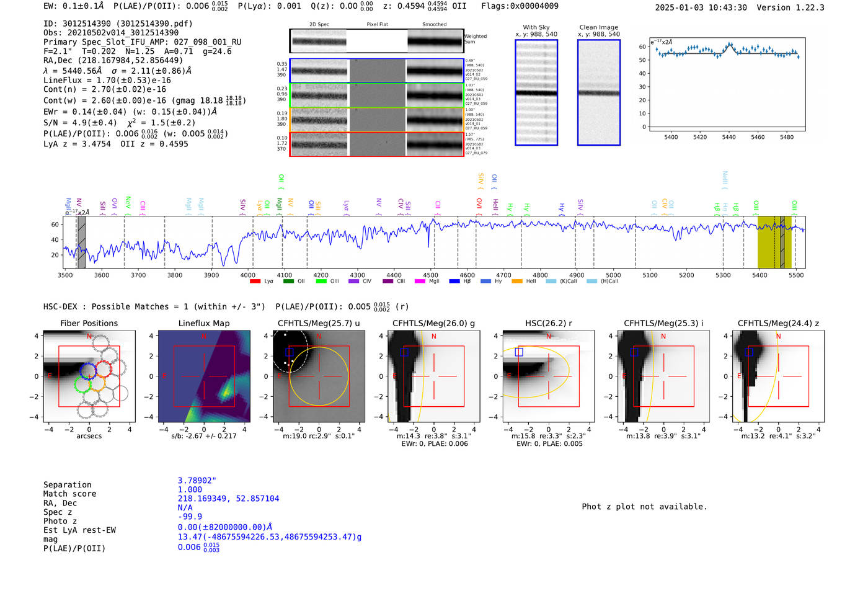This screenshot has width=868, height=591.
Task: Click the Clean Image panel
Action: (x=599, y=92)
